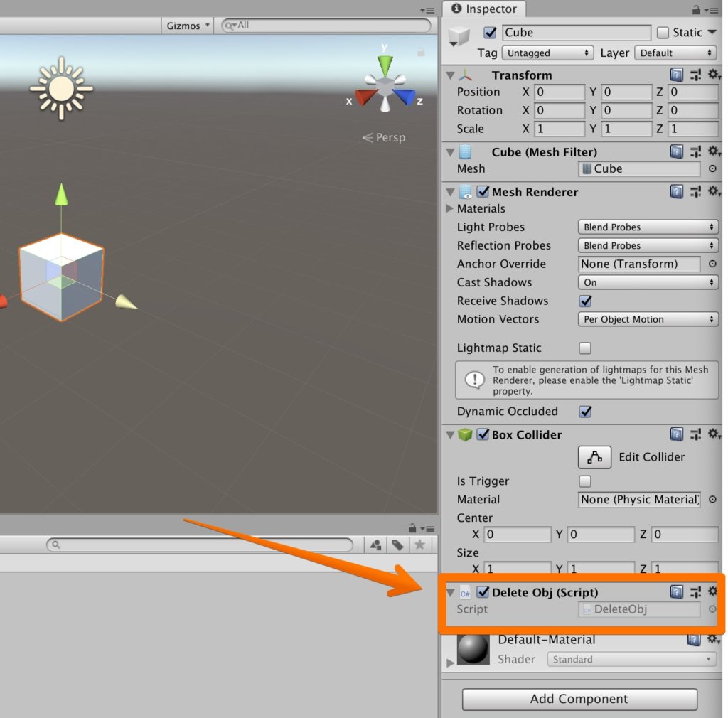
Task: Open the Transform component settings gear
Action: [714, 74]
